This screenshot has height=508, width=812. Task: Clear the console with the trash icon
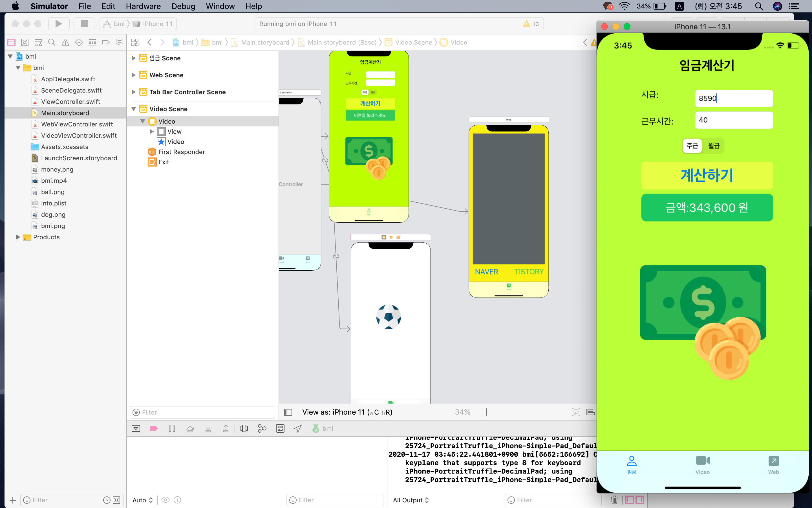pos(614,500)
